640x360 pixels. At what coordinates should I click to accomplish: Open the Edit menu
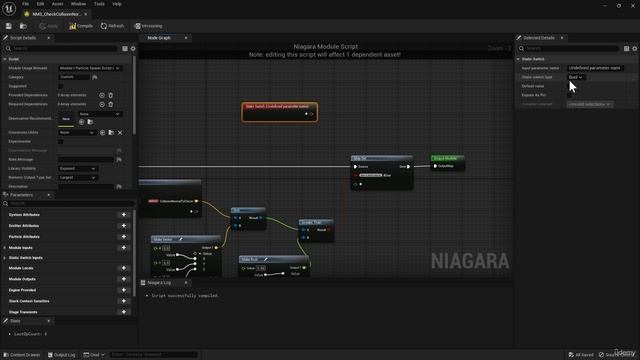40,4
